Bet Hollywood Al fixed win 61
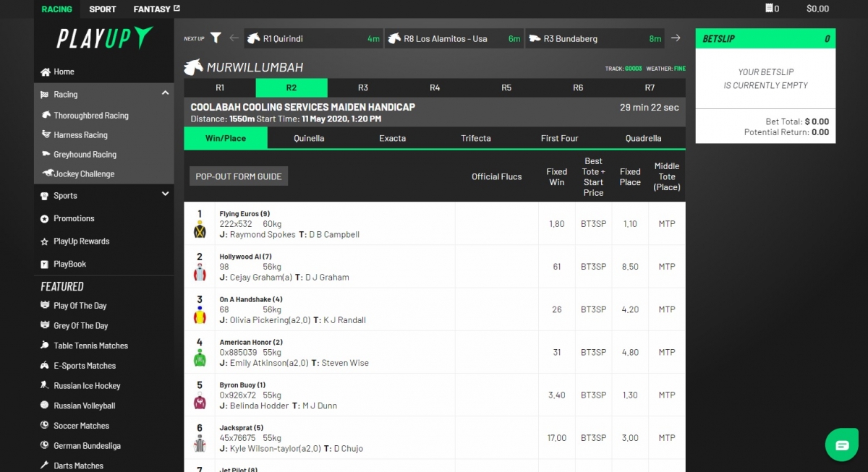This screenshot has width=868, height=472. point(557,267)
